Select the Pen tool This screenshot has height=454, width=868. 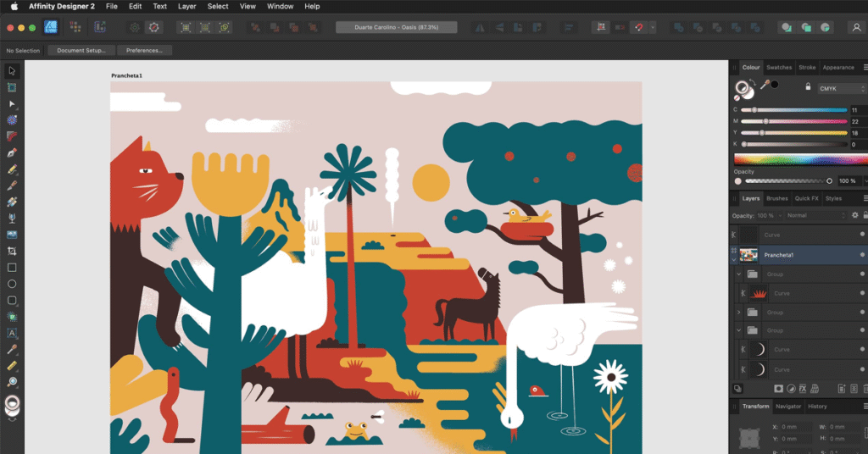(12, 152)
